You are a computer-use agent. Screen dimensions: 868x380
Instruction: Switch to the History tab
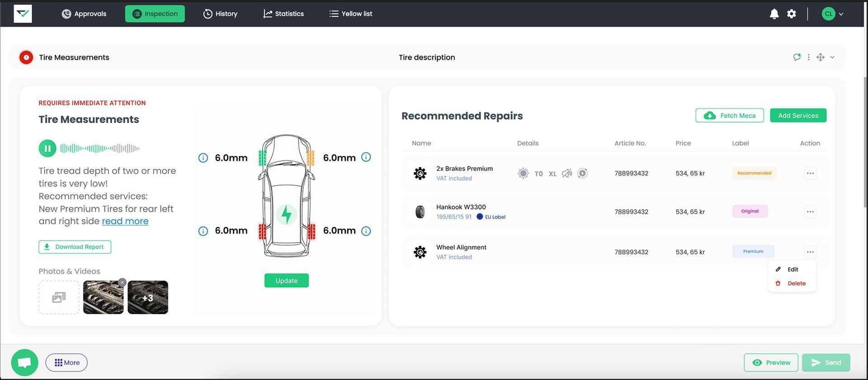(x=220, y=14)
